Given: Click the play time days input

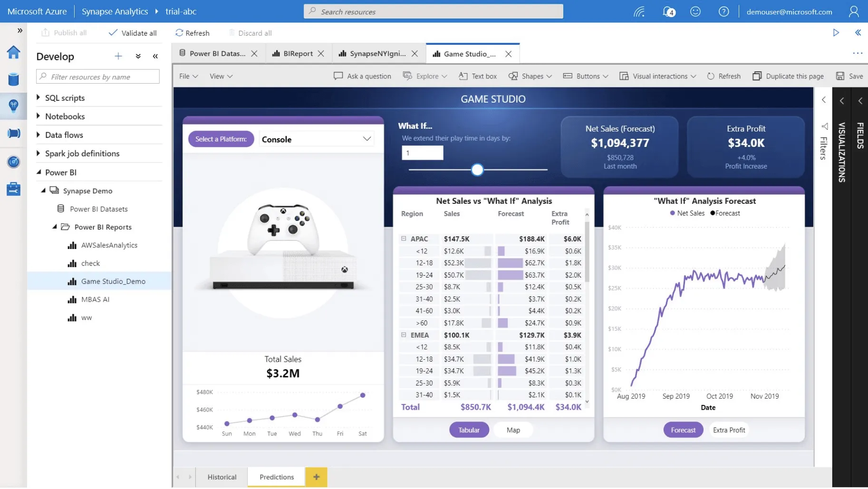Looking at the screenshot, I should pyautogui.click(x=422, y=153).
